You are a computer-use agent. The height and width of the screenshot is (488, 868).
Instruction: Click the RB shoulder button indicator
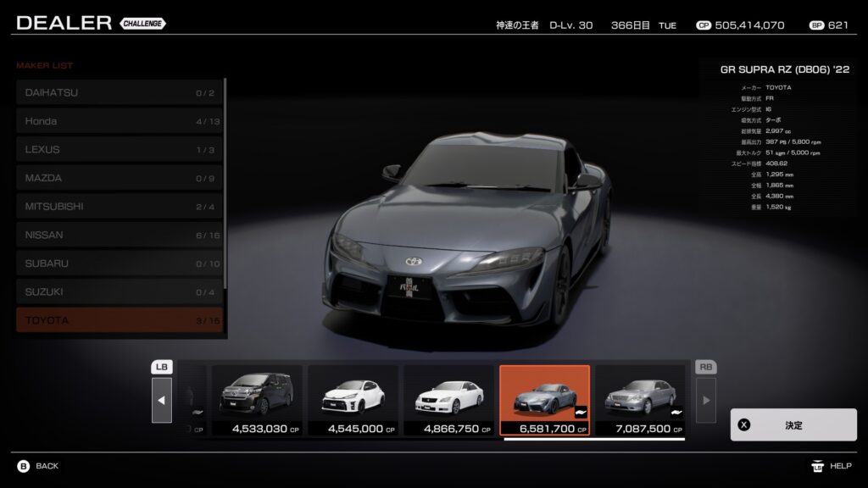click(x=705, y=367)
